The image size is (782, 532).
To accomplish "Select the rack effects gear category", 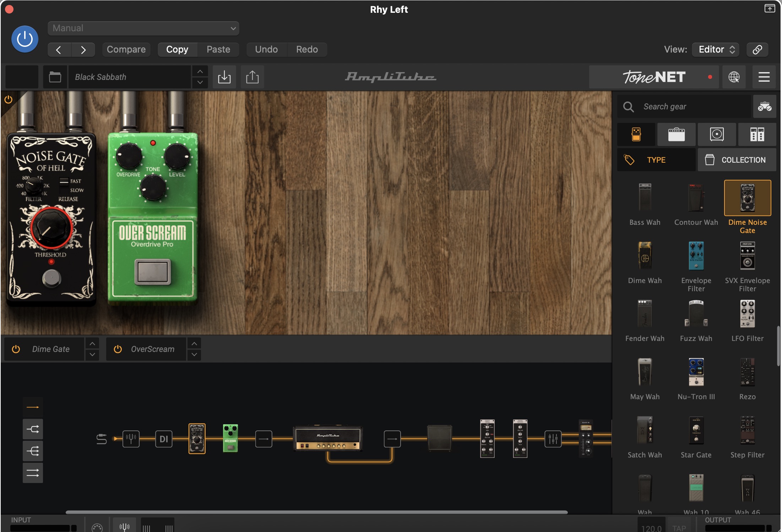I will tap(757, 135).
